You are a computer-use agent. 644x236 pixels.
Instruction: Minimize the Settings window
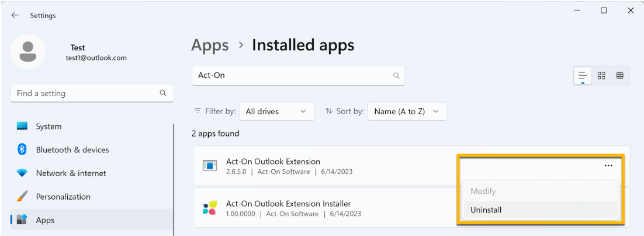point(576,11)
